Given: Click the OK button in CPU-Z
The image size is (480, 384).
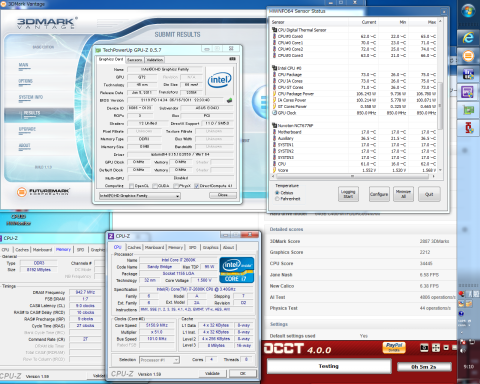Looking at the screenshot, I should 243,374.
